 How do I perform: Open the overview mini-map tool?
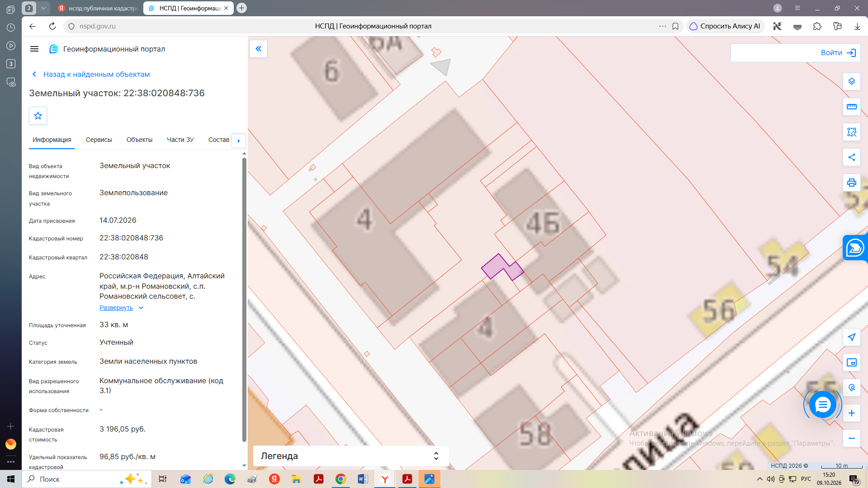pyautogui.click(x=852, y=362)
